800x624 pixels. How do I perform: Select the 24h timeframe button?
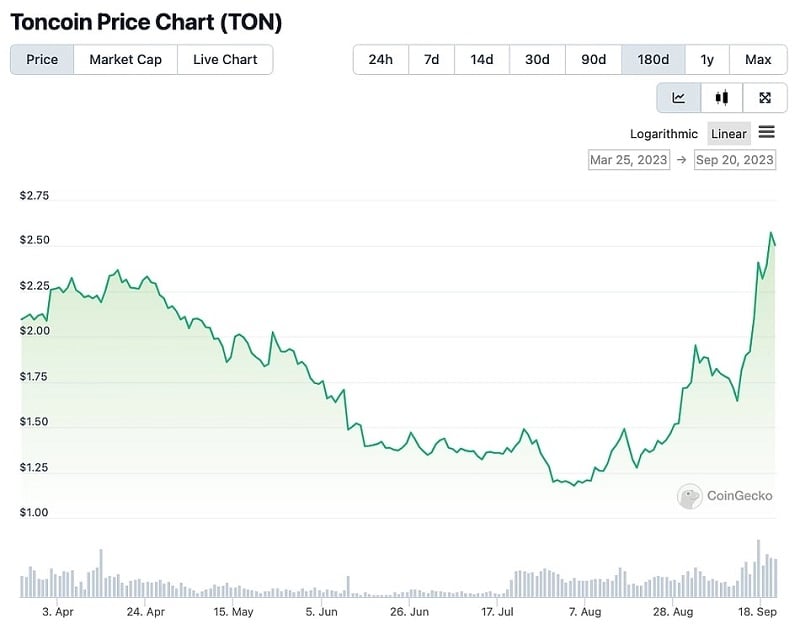pyautogui.click(x=380, y=59)
